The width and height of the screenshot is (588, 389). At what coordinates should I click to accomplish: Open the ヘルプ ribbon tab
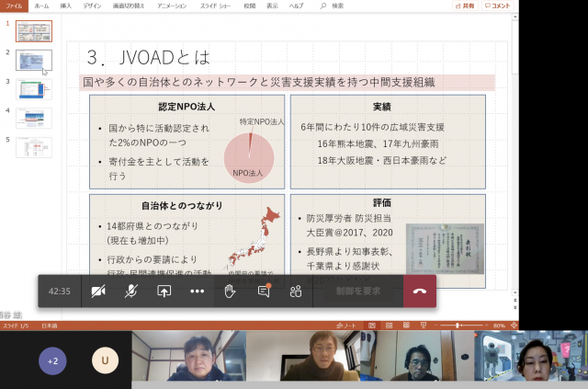pyautogui.click(x=296, y=6)
